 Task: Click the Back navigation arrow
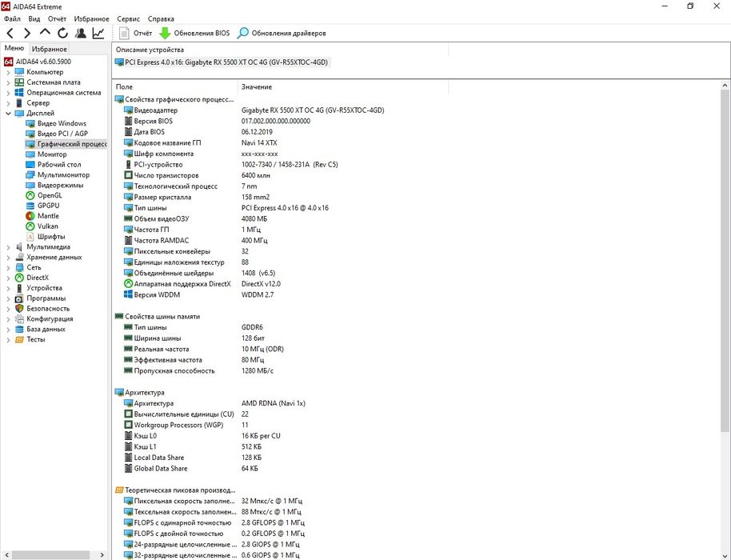10,33
